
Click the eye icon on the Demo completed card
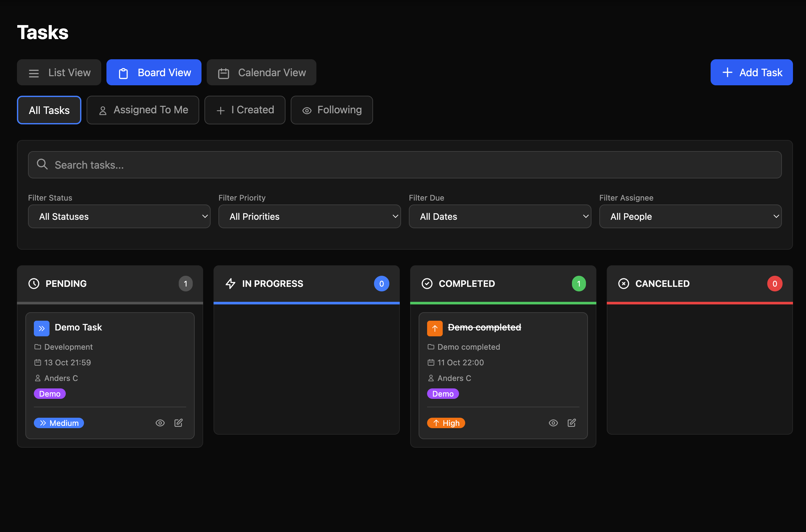553,423
